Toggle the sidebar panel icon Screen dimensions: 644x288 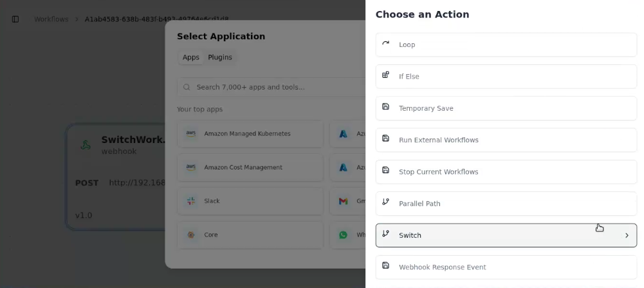tap(15, 19)
